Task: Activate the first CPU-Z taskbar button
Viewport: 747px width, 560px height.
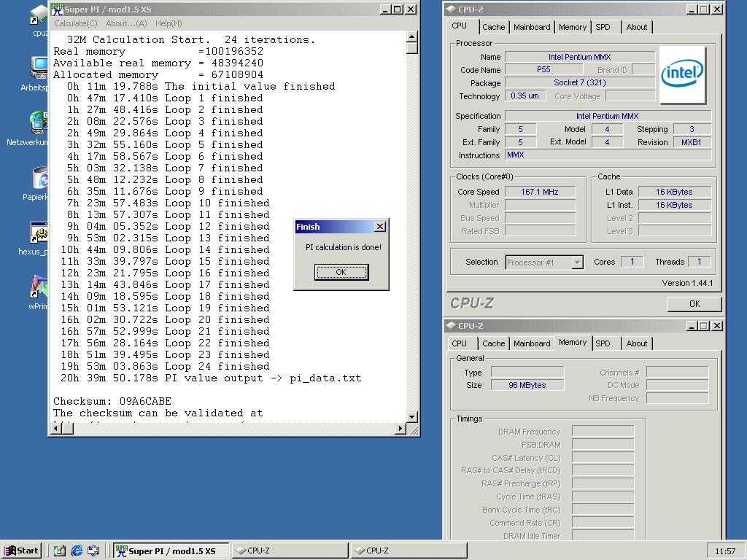Action: coord(290,551)
